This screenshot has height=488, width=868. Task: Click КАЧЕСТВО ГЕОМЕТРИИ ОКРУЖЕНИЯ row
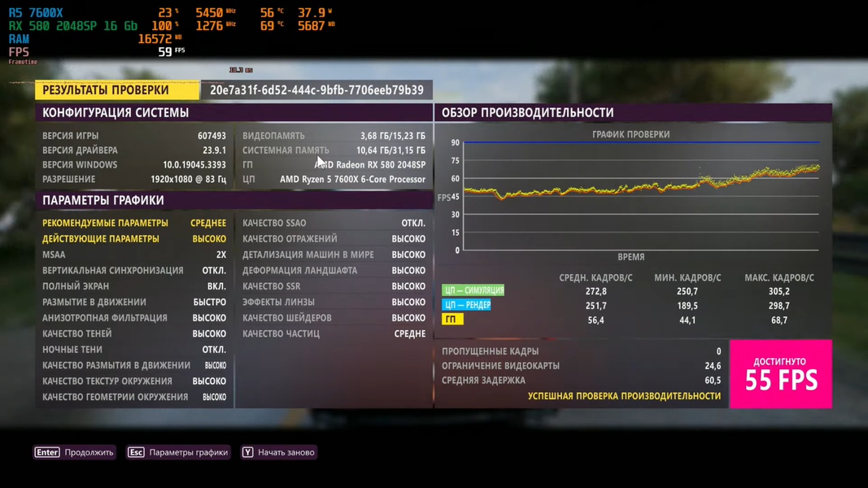pyautogui.click(x=134, y=397)
